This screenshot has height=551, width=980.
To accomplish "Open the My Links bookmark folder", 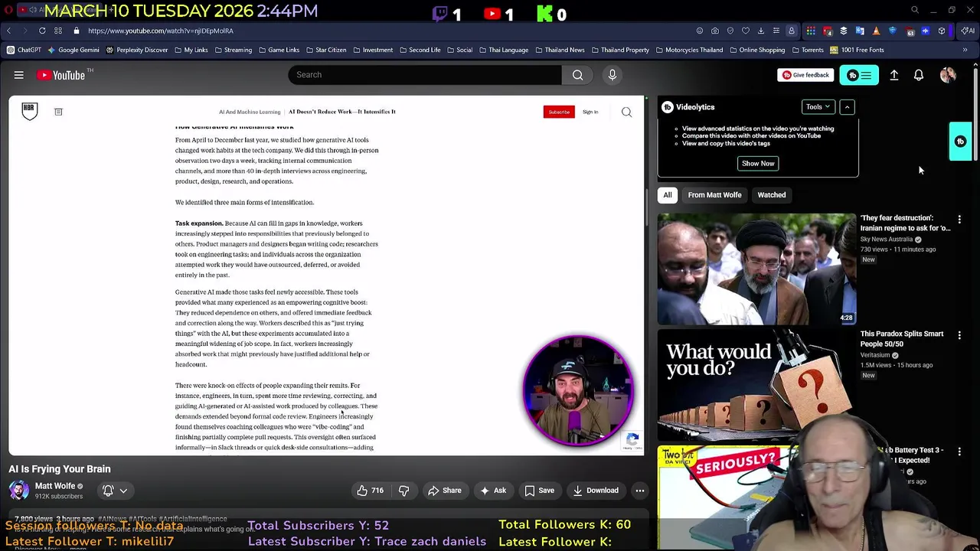I will pos(190,50).
